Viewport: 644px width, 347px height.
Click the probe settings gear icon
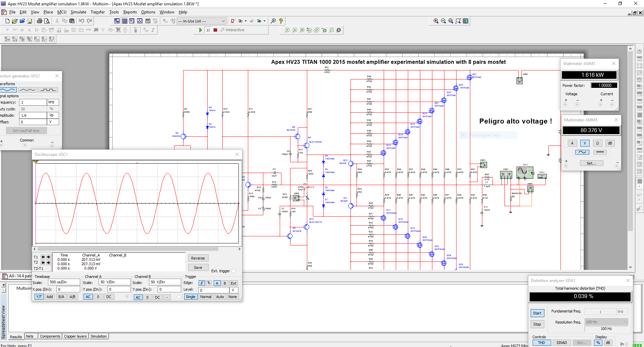(339, 30)
